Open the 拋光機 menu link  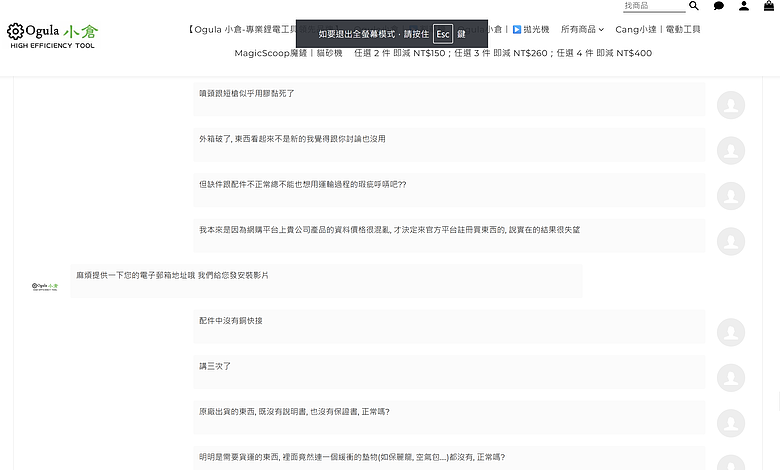(531, 29)
